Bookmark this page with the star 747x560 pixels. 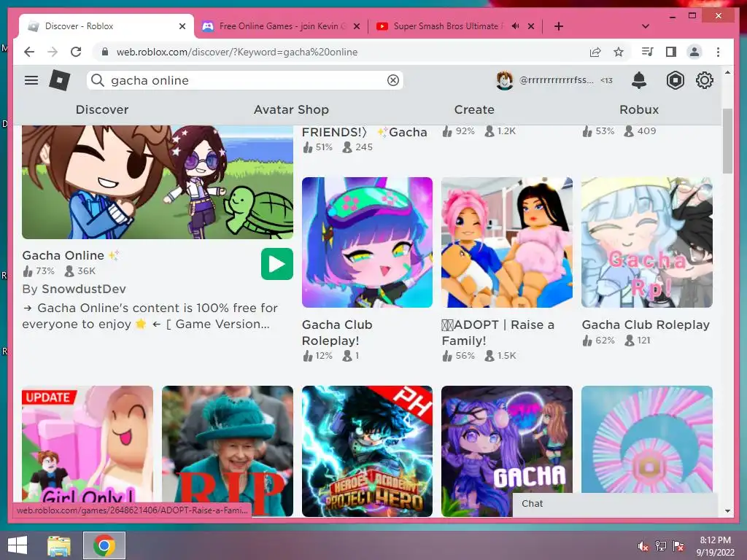click(x=619, y=52)
